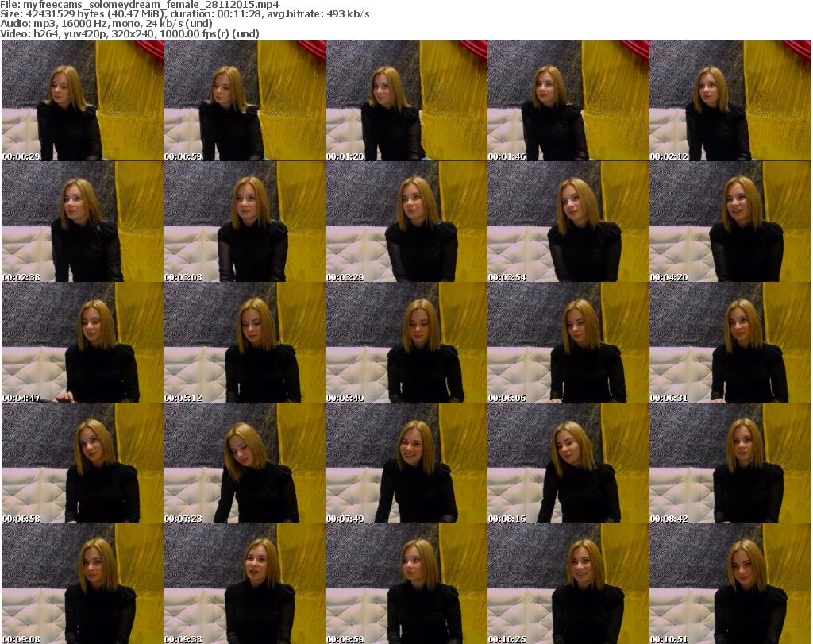This screenshot has width=813, height=644.
Task: Select the thumbnail stamped 00:01:20
Action: [x=406, y=101]
